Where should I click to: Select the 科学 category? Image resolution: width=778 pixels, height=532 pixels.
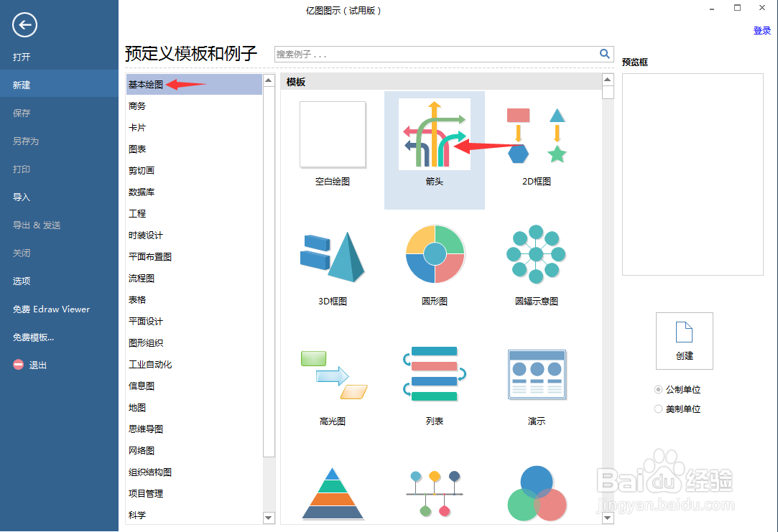pyautogui.click(x=137, y=515)
